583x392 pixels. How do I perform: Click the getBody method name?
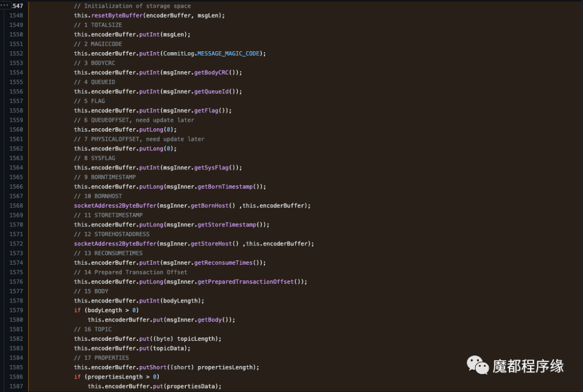(x=209, y=320)
